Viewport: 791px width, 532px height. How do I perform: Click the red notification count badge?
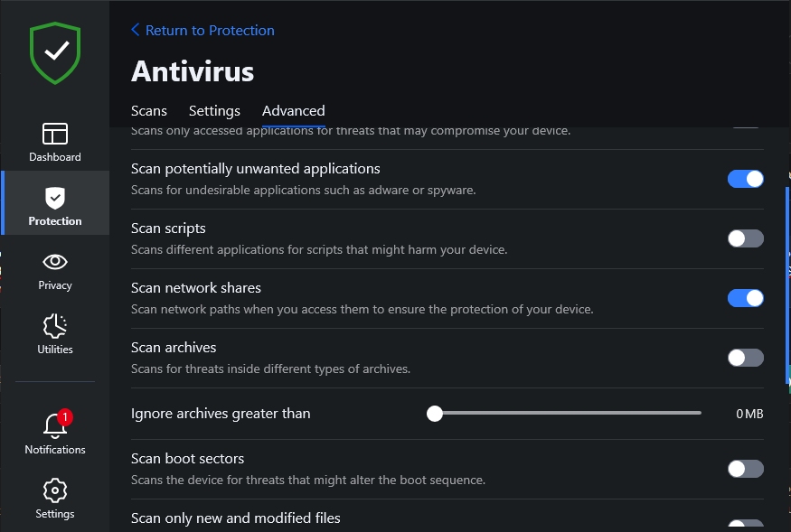(x=64, y=417)
